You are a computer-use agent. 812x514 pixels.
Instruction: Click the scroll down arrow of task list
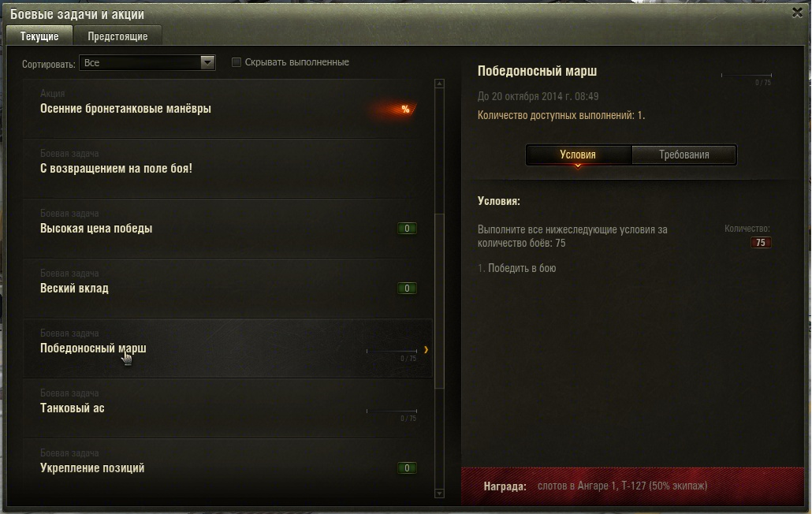[x=440, y=494]
